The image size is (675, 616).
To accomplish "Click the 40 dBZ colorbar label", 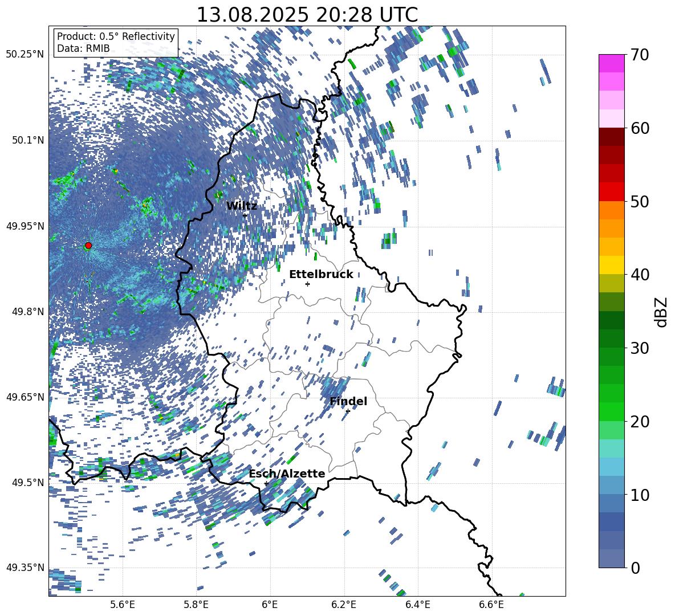I will (x=640, y=275).
